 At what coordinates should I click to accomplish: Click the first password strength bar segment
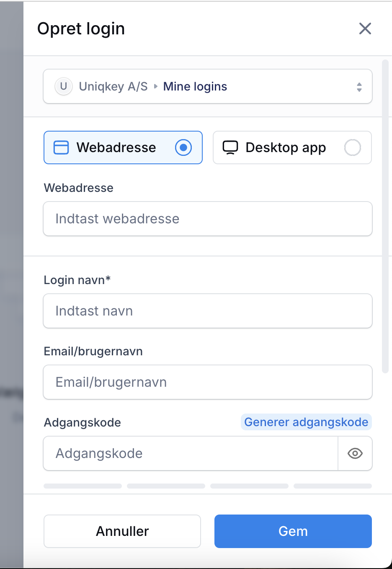[83, 486]
